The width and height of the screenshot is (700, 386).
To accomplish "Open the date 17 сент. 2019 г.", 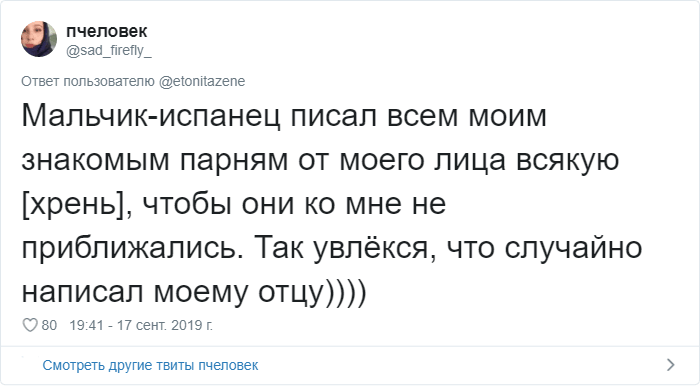I will [165, 325].
